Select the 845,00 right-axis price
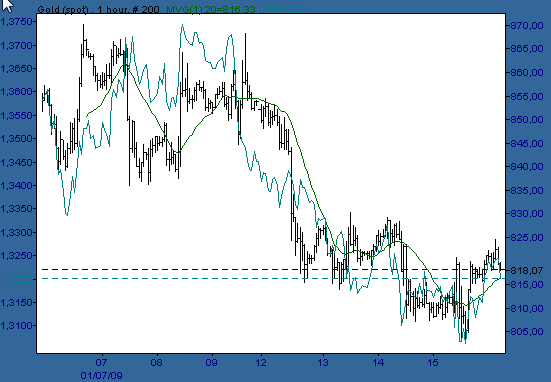 coord(526,143)
